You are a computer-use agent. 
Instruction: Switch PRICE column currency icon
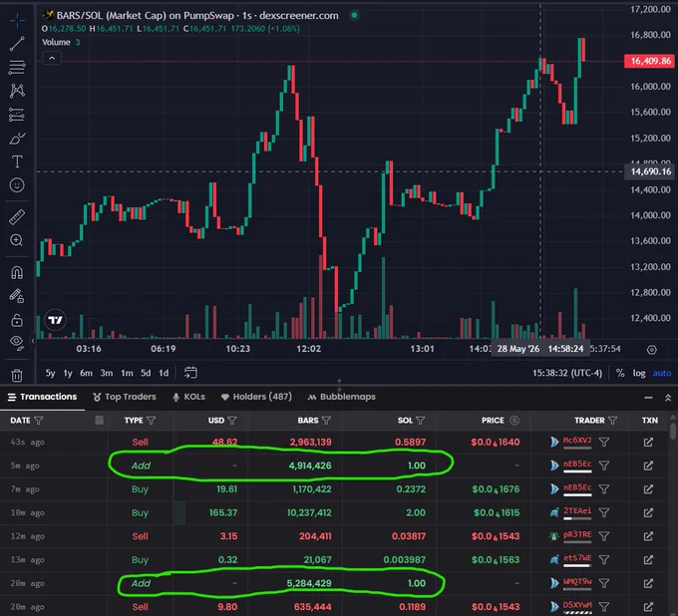[514, 421]
